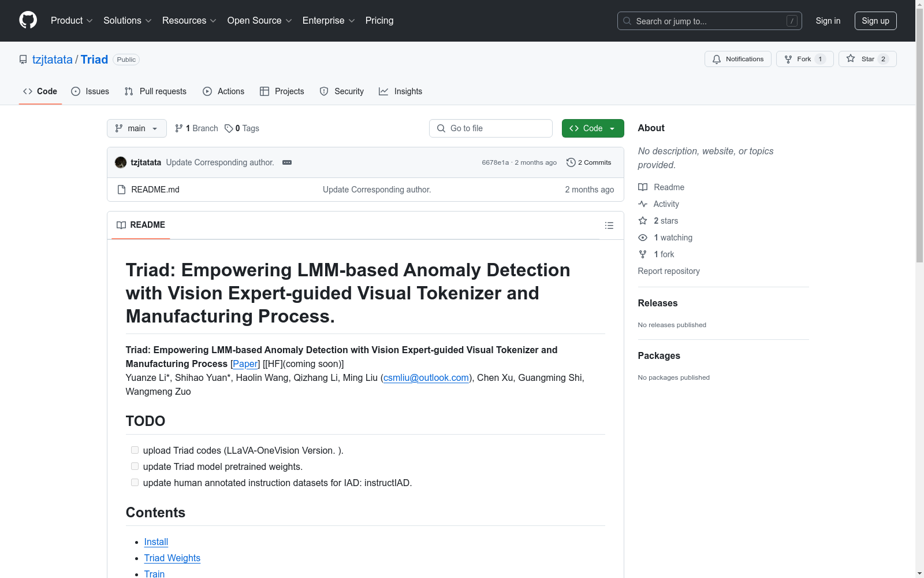Click the Releases heading link
Image resolution: width=924 pixels, height=578 pixels.
(658, 303)
